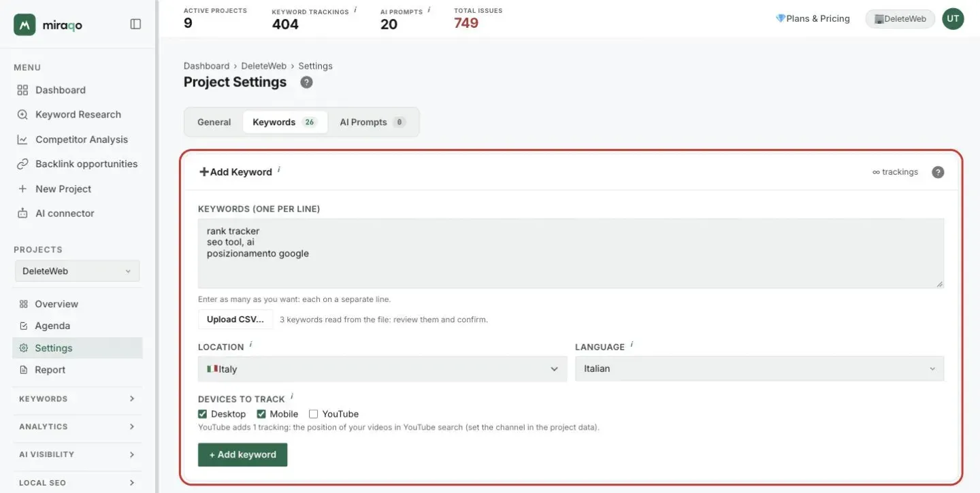
Task: Click the Backlink opportunities link icon
Action: (22, 164)
